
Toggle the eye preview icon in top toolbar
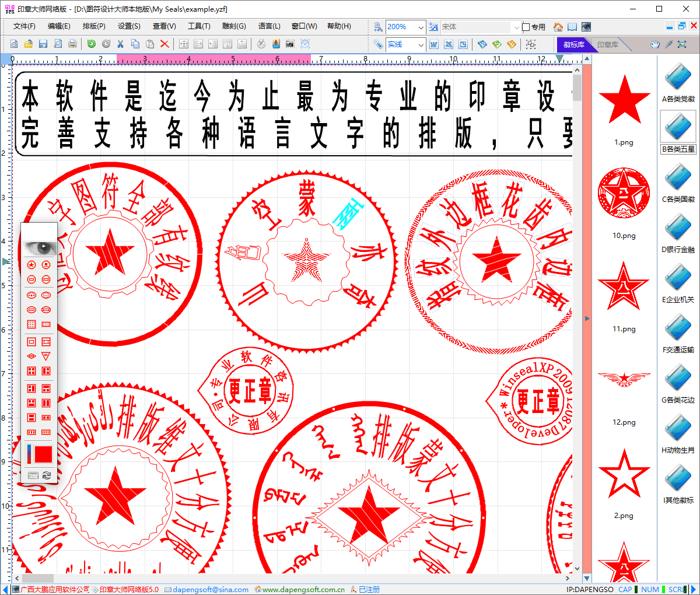tap(586, 27)
